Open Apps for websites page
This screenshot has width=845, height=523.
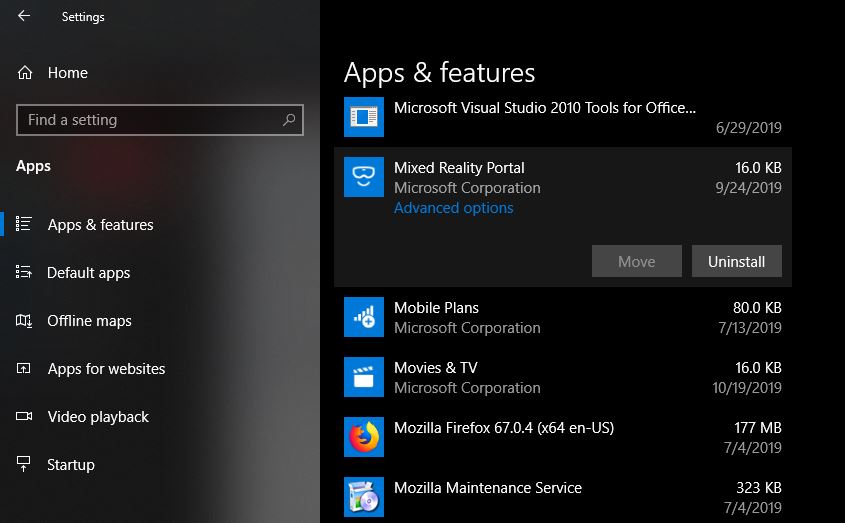106,369
